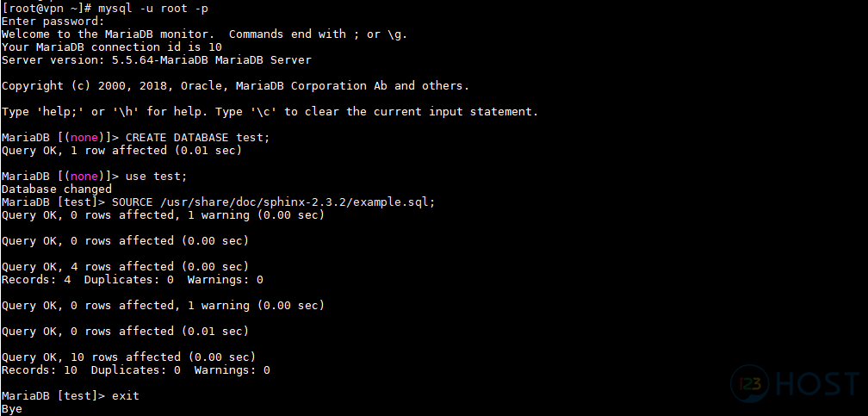Viewport: 868px width, 416px height.
Task: Click the 123HOST watermark logo icon
Action: 749,383
